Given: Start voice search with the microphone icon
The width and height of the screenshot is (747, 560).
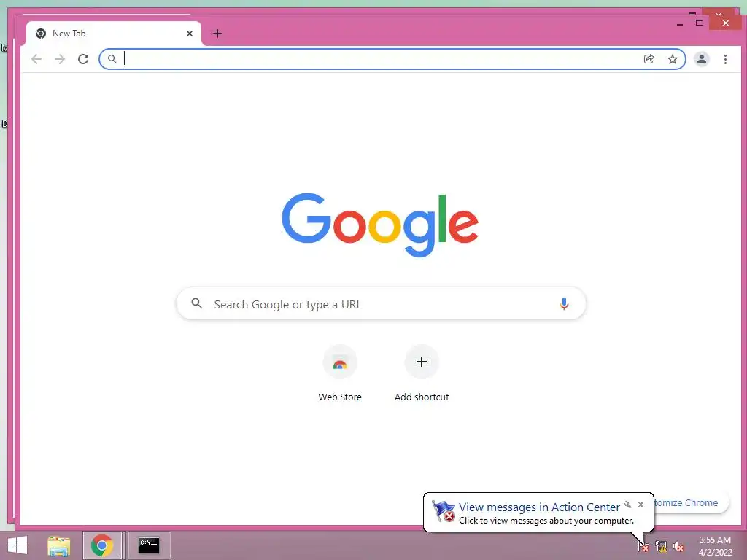Looking at the screenshot, I should [x=564, y=304].
